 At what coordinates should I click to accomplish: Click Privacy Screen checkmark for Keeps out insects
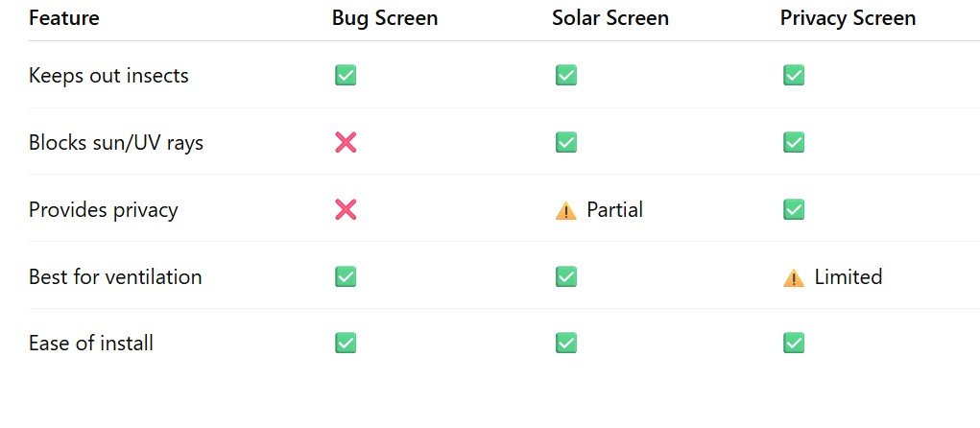[x=793, y=75]
